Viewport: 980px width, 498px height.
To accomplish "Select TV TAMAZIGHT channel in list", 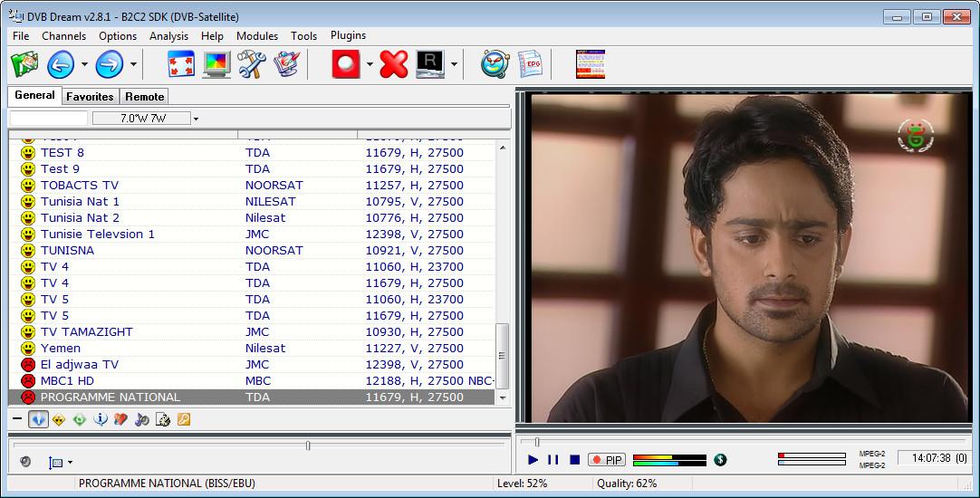I will 86,332.
